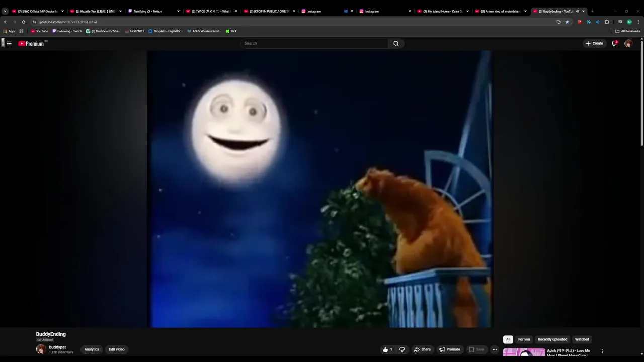Open a new browser tab

592,11
